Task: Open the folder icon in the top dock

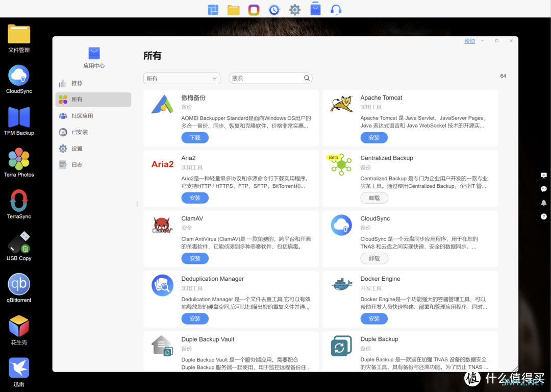Action: click(233, 10)
